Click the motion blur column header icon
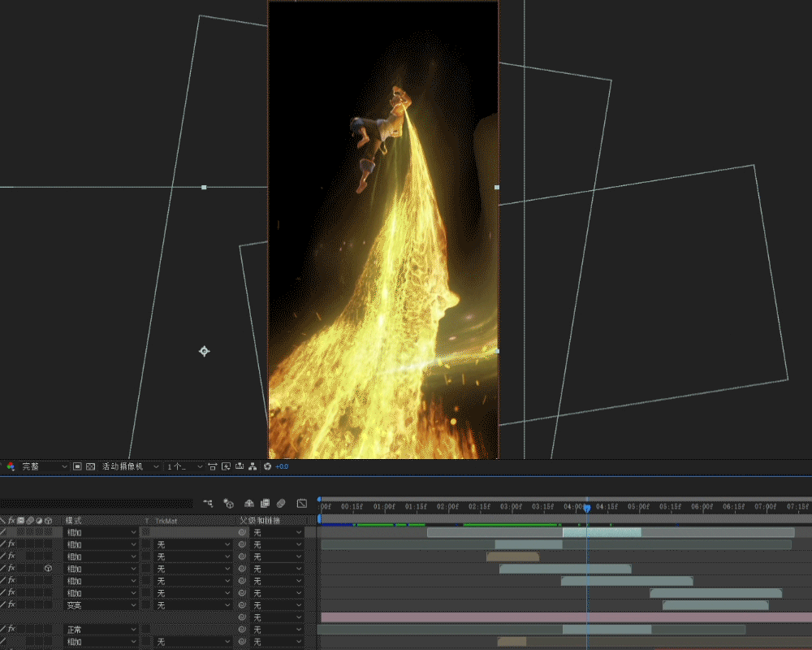 click(30, 521)
